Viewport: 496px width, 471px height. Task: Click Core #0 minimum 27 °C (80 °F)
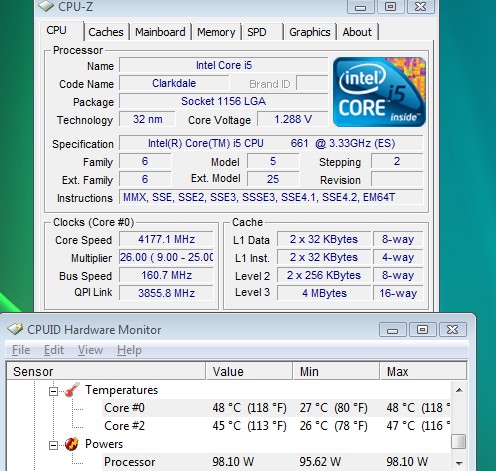[x=333, y=408]
